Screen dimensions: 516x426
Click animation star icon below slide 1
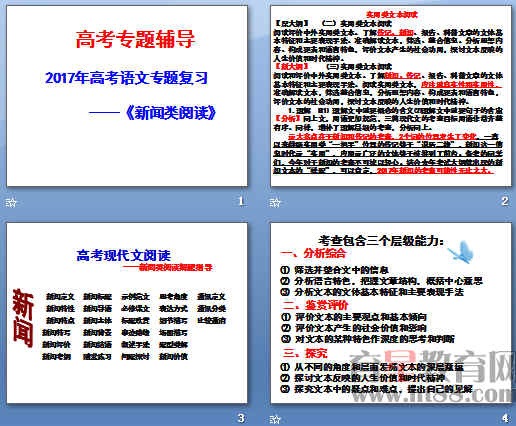(11, 202)
